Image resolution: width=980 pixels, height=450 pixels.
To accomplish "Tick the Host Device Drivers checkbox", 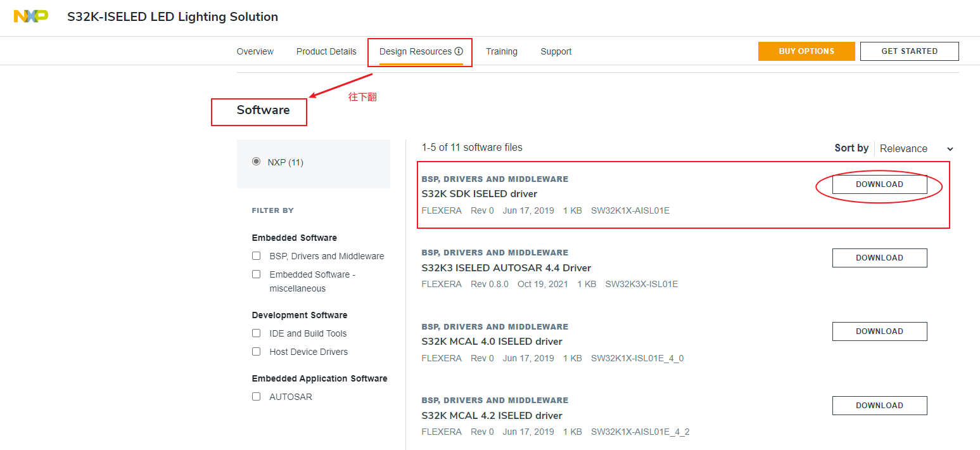I will tap(257, 352).
